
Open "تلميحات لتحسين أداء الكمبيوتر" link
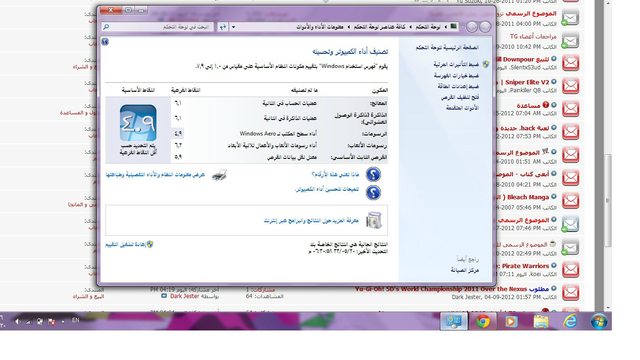click(x=327, y=189)
